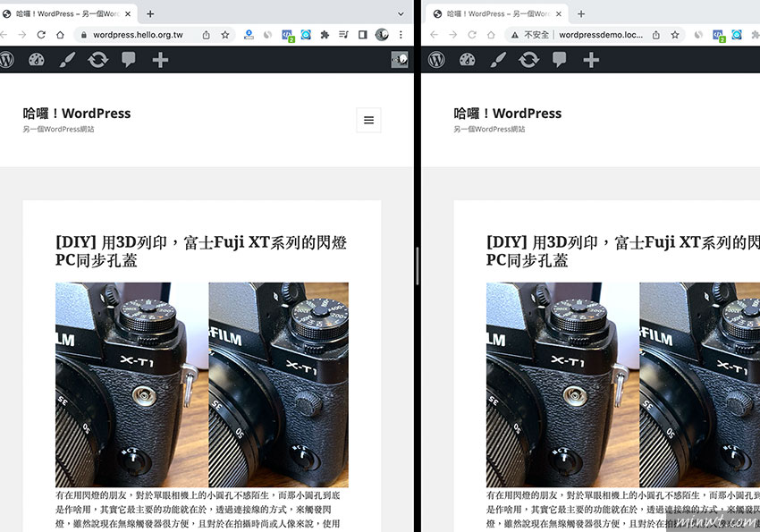Go forward in the wordpressdemo browser window
This screenshot has height=532, width=760.
point(452,34)
